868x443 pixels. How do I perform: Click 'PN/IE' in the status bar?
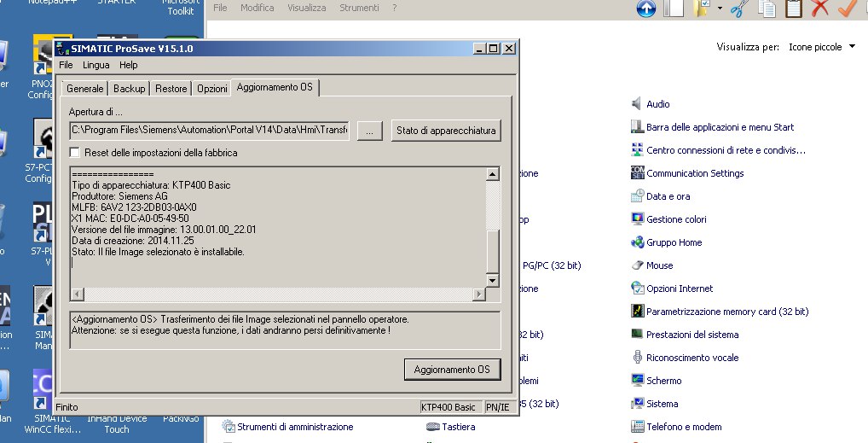point(497,407)
